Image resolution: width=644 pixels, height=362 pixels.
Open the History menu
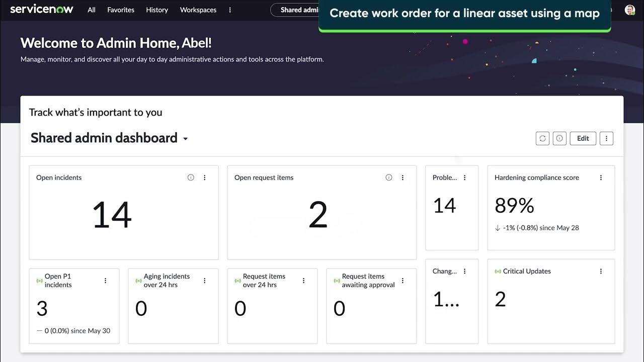pyautogui.click(x=156, y=10)
